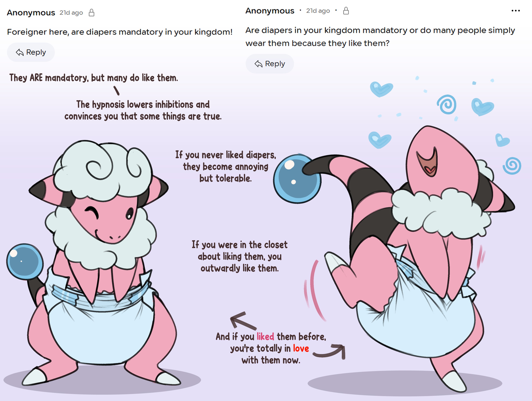Click the blue spiral at the right edge
Viewport: 532px width, 401px height.
click(x=512, y=166)
